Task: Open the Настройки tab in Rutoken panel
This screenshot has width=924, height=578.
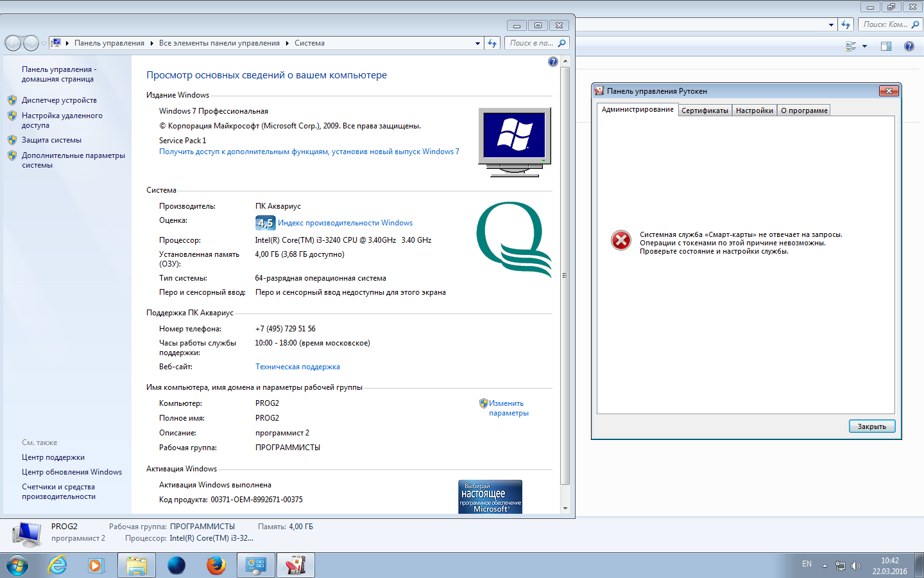Action: point(754,110)
